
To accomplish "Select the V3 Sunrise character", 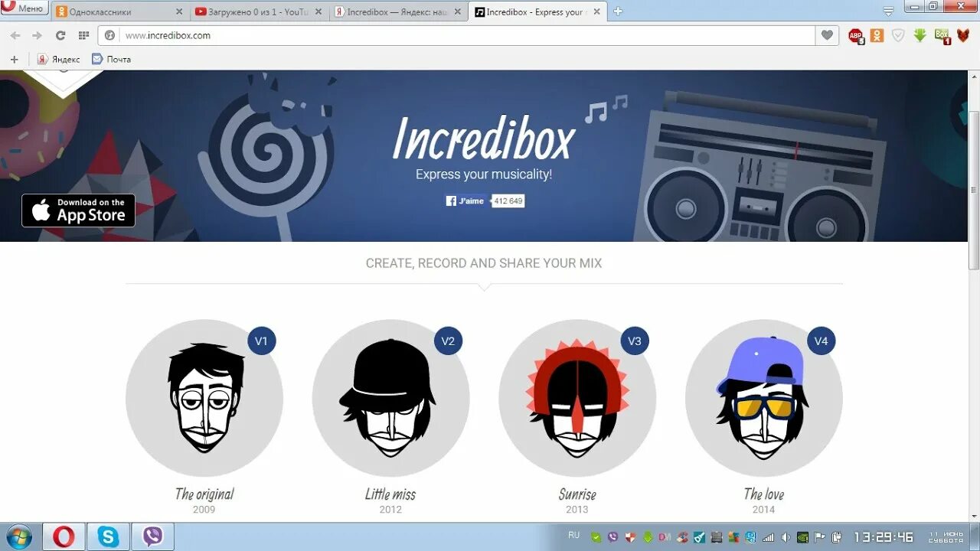I will pyautogui.click(x=577, y=398).
